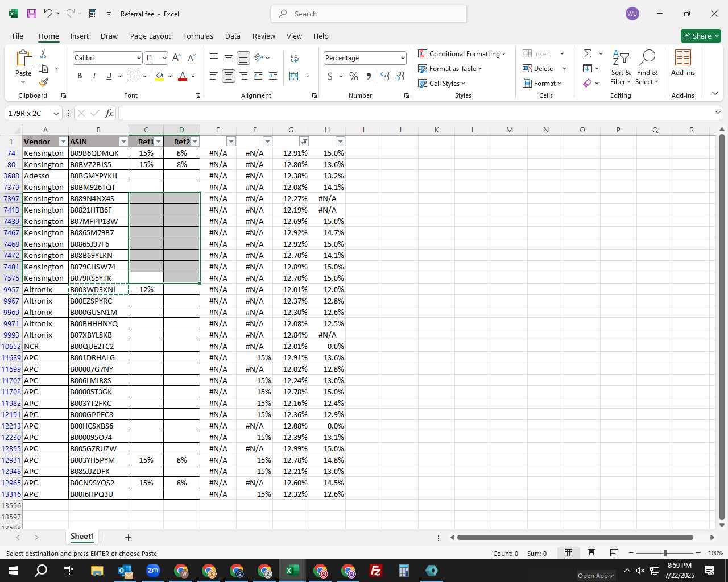Apply Accounting Number Format dollar icon
728x582 pixels.
pyautogui.click(x=330, y=76)
